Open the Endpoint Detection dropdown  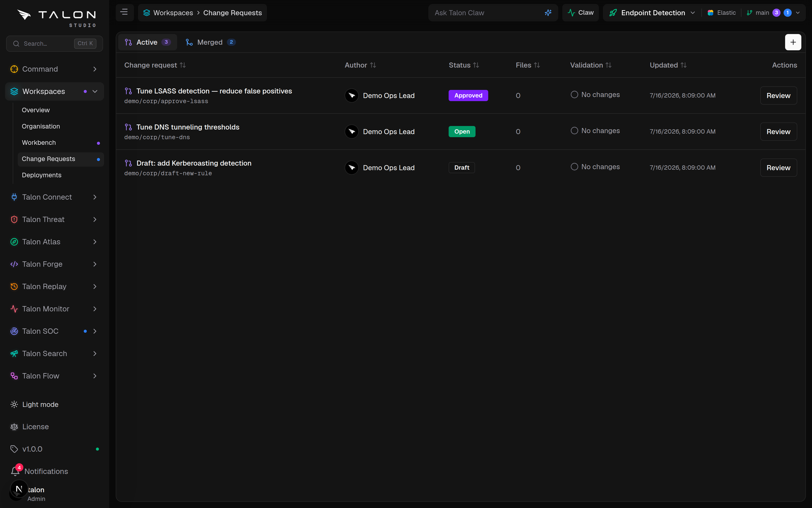(652, 13)
